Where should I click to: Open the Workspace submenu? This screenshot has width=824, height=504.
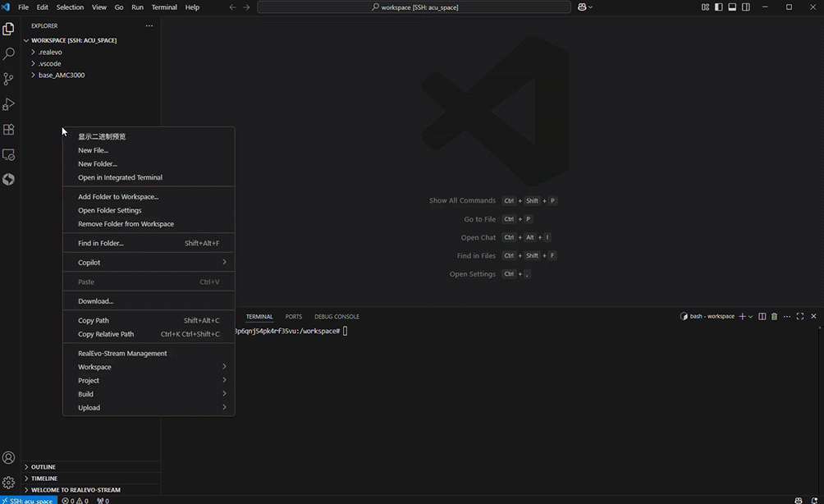pos(149,367)
